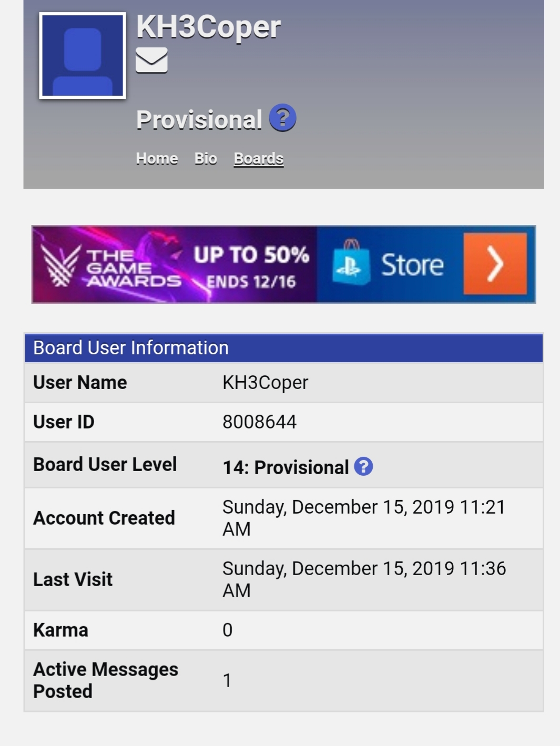
Task: Click the Last Visit date value
Action: (x=364, y=579)
